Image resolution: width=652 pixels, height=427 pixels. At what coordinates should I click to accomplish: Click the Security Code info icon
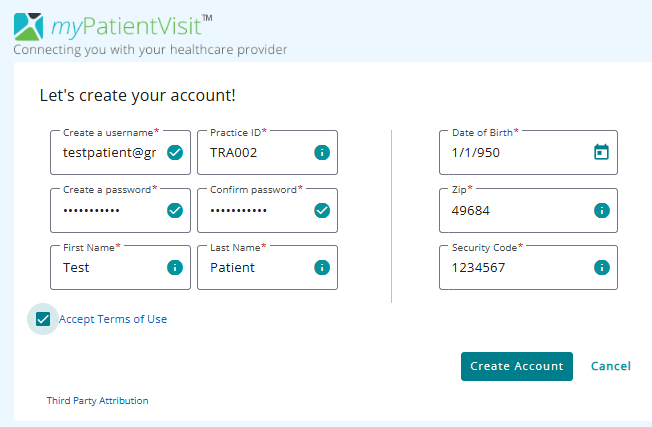[602, 267]
